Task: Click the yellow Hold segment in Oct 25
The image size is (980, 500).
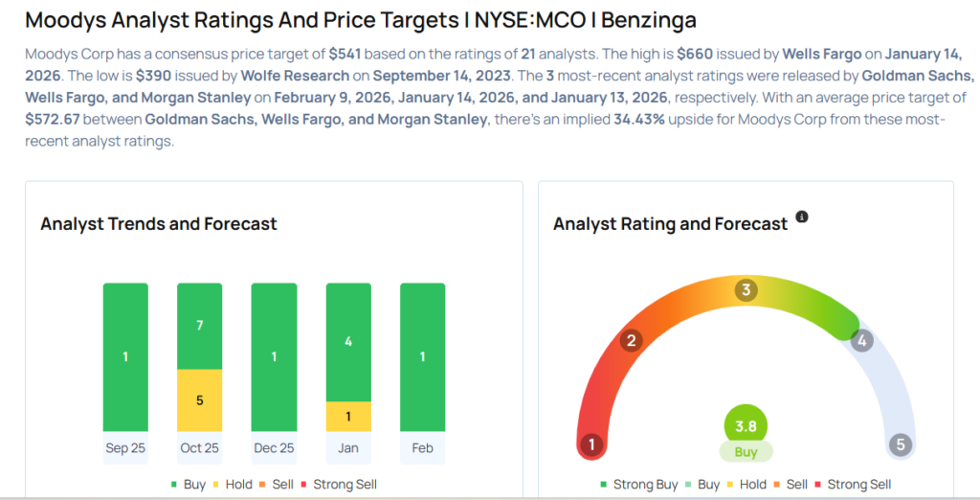Action: [x=199, y=400]
